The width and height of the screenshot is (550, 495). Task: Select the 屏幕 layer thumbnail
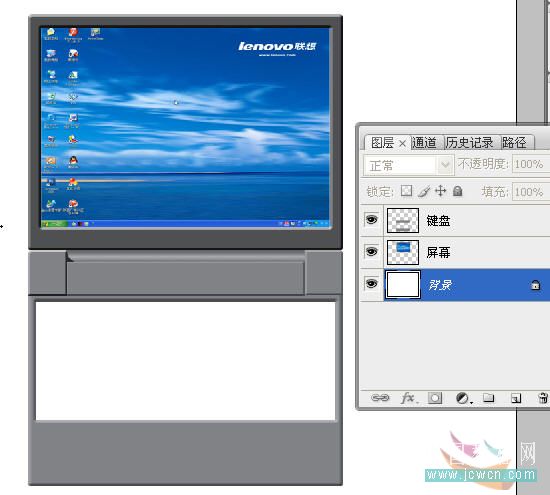point(403,252)
